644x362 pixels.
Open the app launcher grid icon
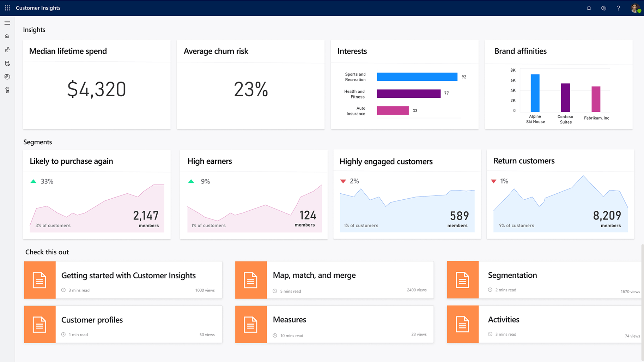click(7, 8)
